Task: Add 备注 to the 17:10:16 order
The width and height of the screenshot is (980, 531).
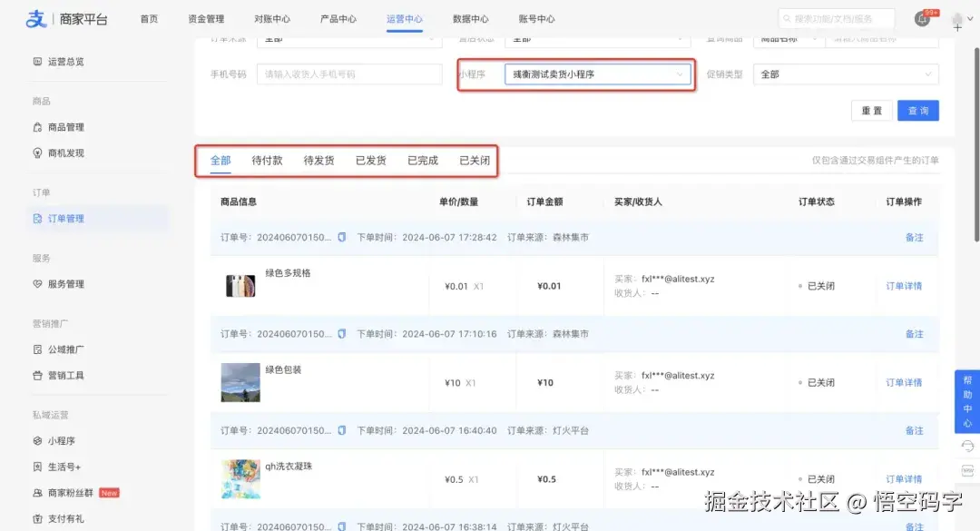Action: [915, 334]
